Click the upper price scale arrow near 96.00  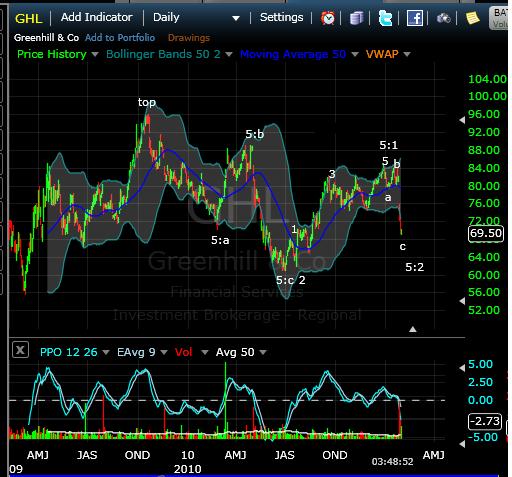tap(462, 120)
